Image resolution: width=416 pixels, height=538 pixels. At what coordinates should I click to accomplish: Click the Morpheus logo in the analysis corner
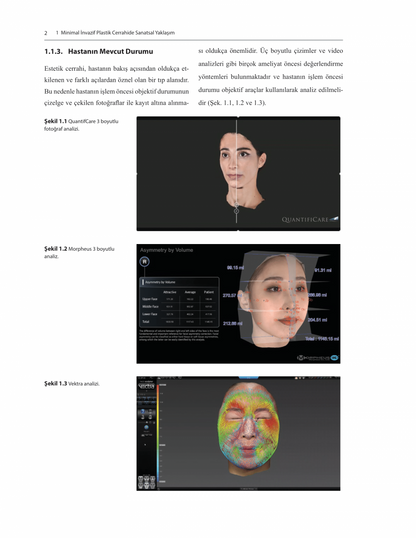pos(318,358)
